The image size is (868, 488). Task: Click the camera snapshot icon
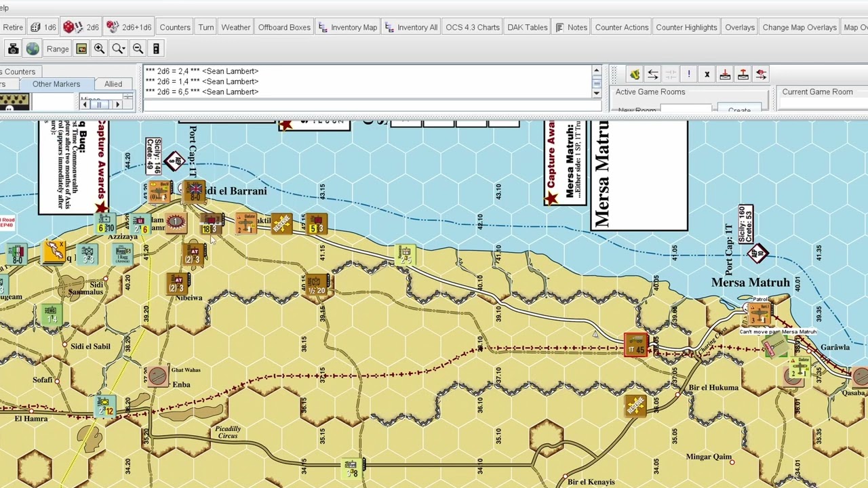(13, 49)
